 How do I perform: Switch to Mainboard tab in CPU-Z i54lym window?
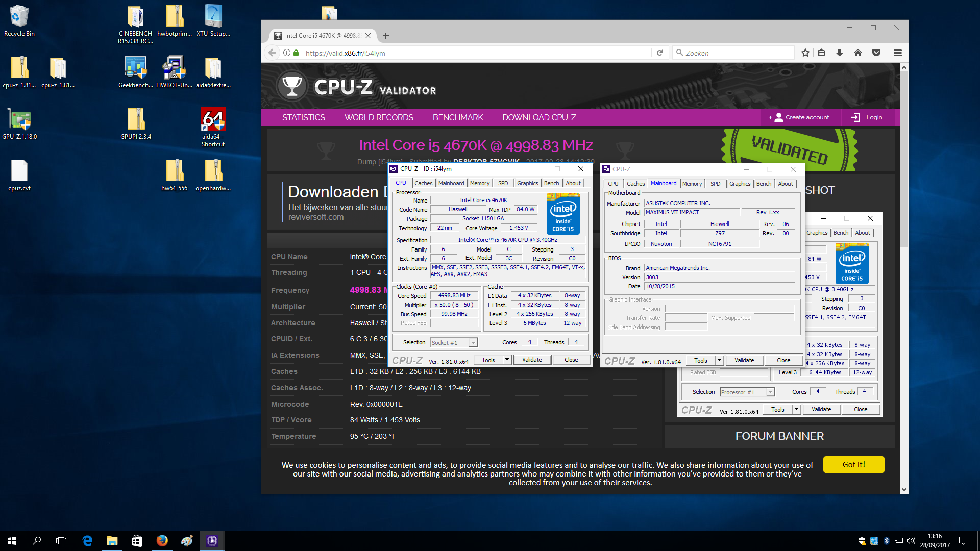click(x=451, y=183)
